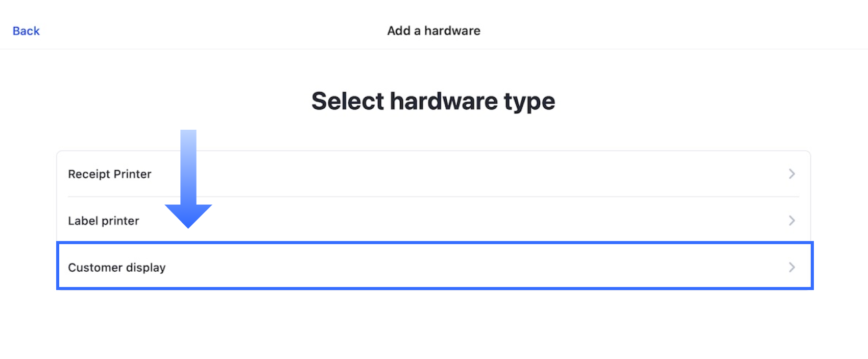Click the blue downward arrow graphic
This screenshot has width=868, height=359.
click(188, 169)
